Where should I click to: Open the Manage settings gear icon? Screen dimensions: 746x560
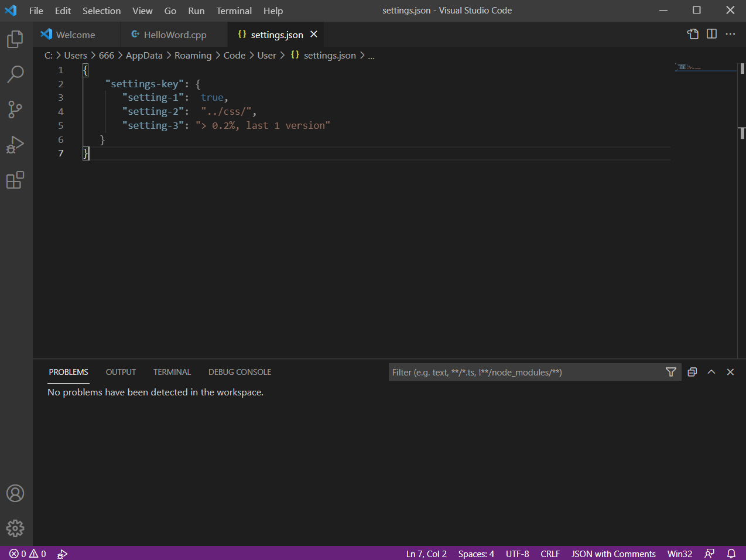click(x=15, y=528)
